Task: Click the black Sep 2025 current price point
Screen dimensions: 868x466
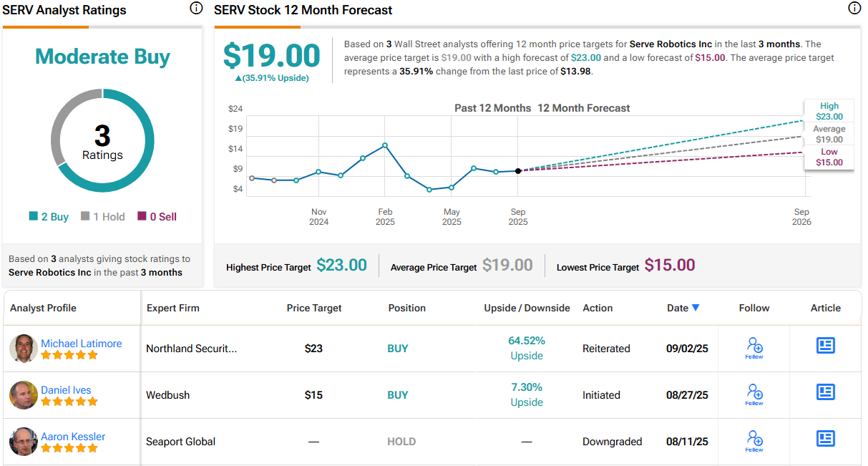Action: point(518,170)
